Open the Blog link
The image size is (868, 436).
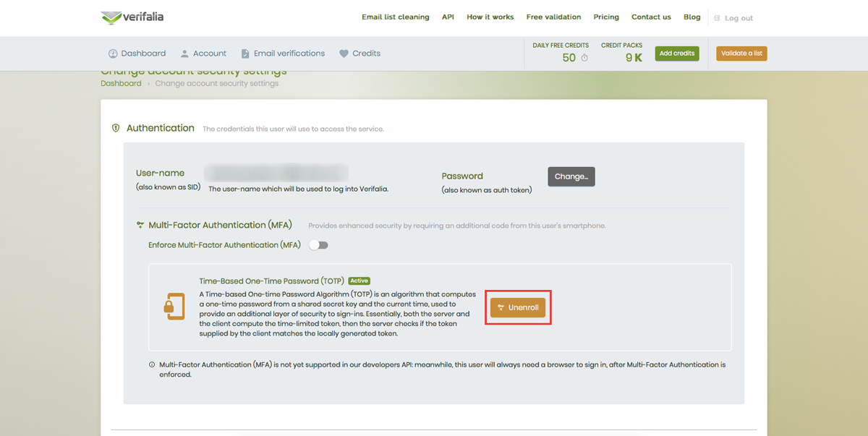tap(692, 17)
